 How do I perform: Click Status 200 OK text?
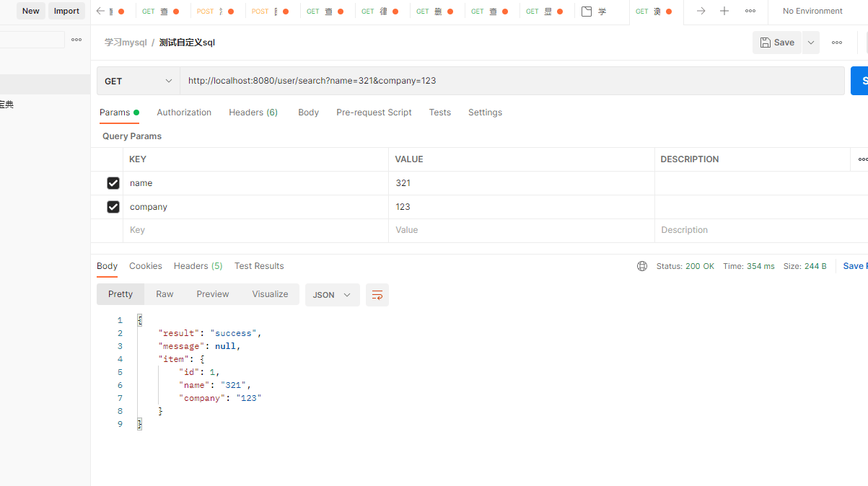coord(685,266)
